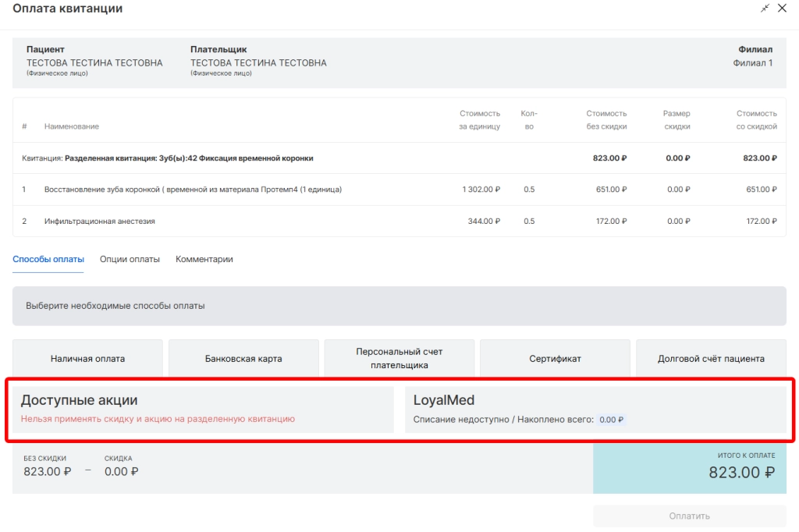Viewport: 799px width, 532px height.
Task: Choose Наличная оплата payment method
Action: [x=87, y=359]
